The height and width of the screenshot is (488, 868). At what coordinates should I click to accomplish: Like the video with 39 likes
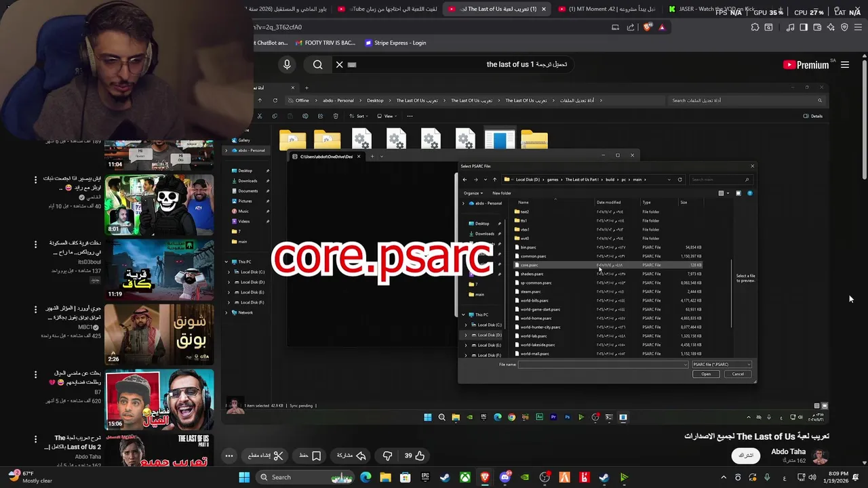click(x=414, y=455)
